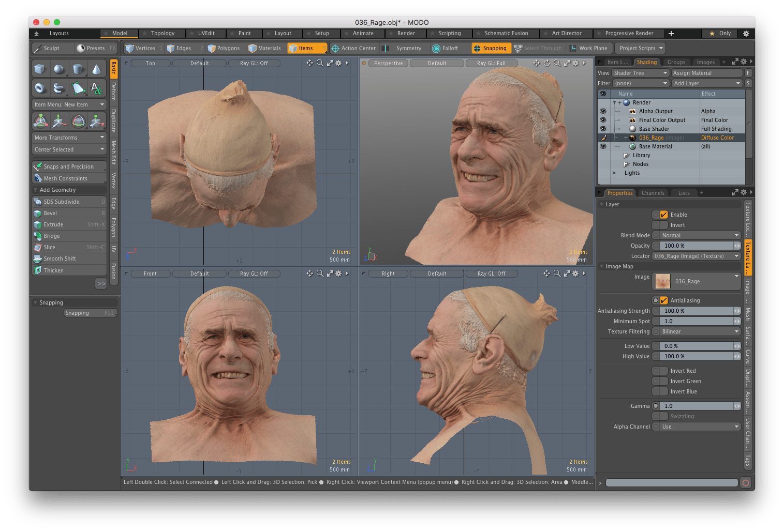
Task: Expand the Lights tree item
Action: [614, 173]
